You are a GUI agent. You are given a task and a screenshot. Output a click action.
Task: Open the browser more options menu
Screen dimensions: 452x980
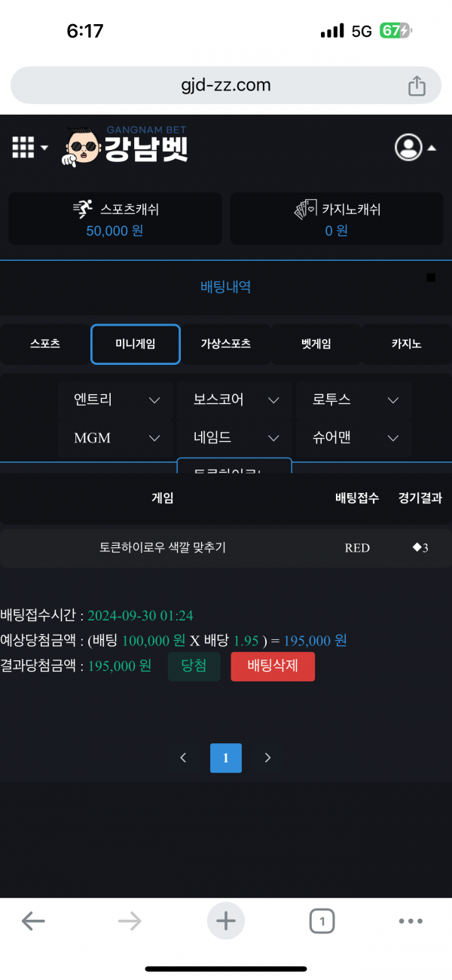pyautogui.click(x=411, y=920)
